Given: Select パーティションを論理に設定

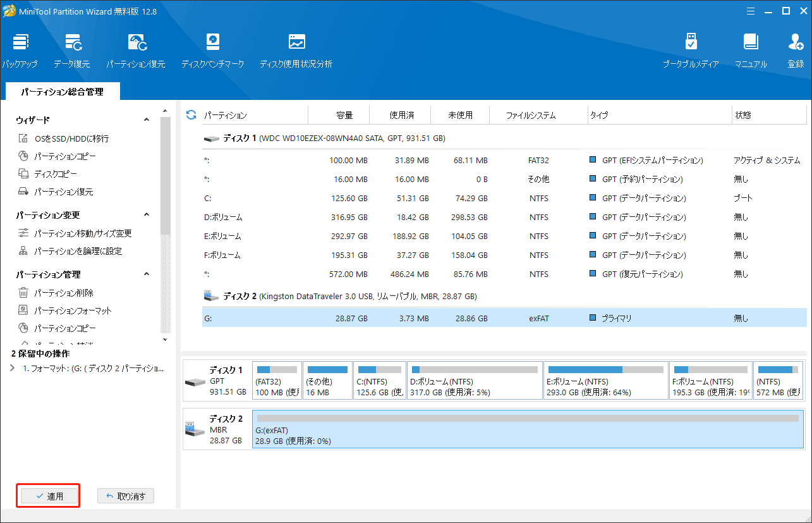Looking at the screenshot, I should [70, 251].
